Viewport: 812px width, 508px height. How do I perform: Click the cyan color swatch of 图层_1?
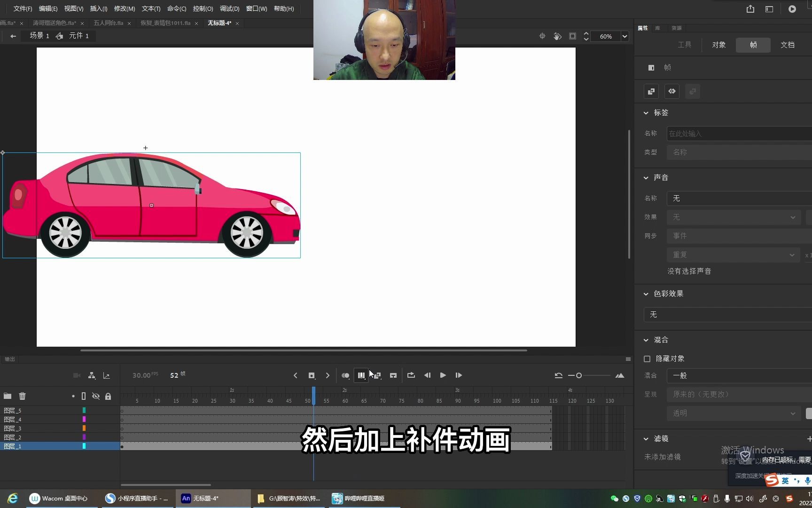click(84, 446)
